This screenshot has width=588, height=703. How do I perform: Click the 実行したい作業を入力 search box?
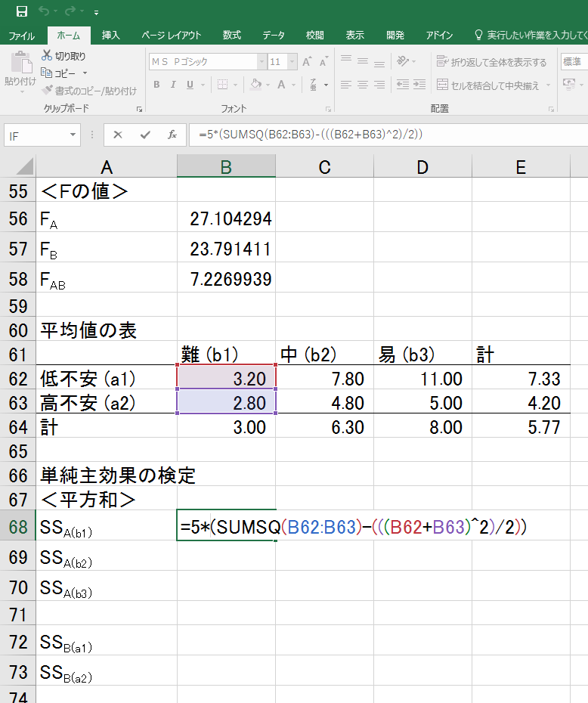coord(531,35)
